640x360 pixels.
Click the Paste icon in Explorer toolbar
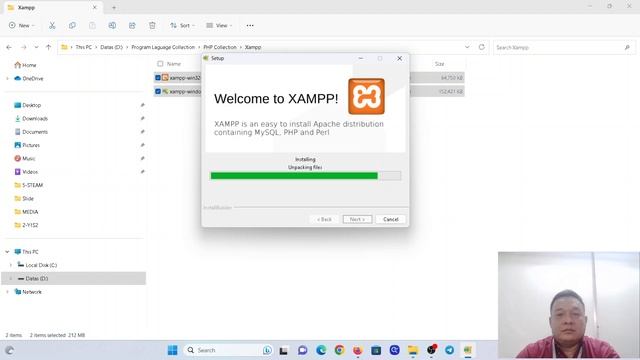[x=92, y=25]
